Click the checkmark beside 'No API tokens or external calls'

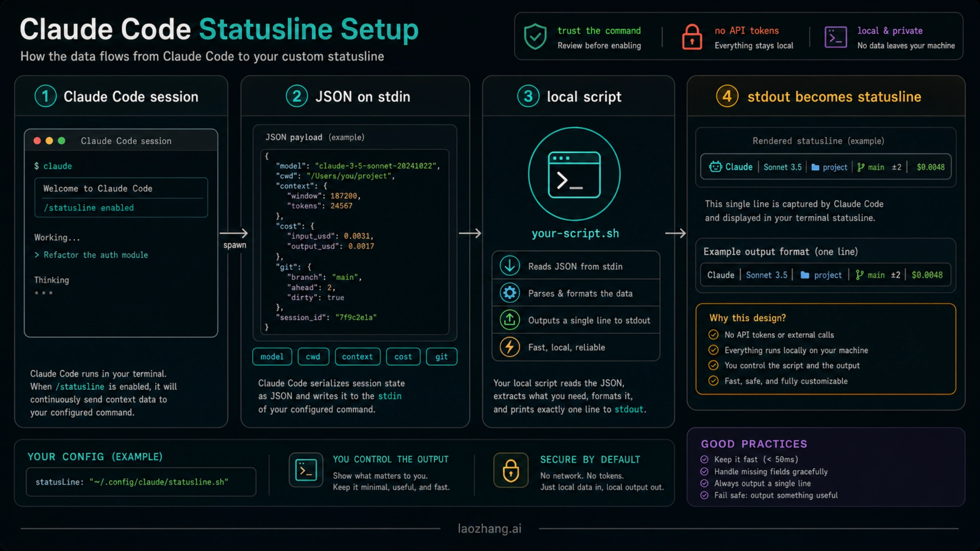pos(713,335)
